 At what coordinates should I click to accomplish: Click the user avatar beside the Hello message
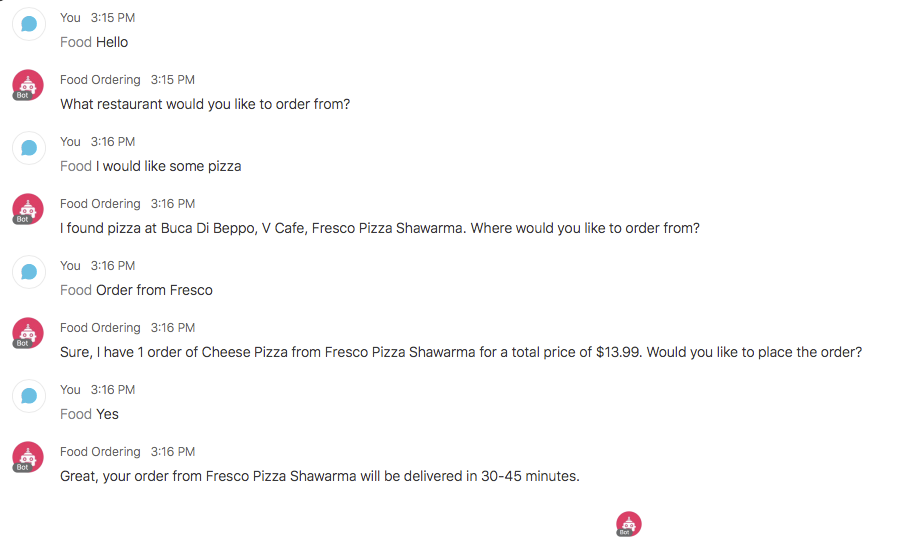(29, 24)
